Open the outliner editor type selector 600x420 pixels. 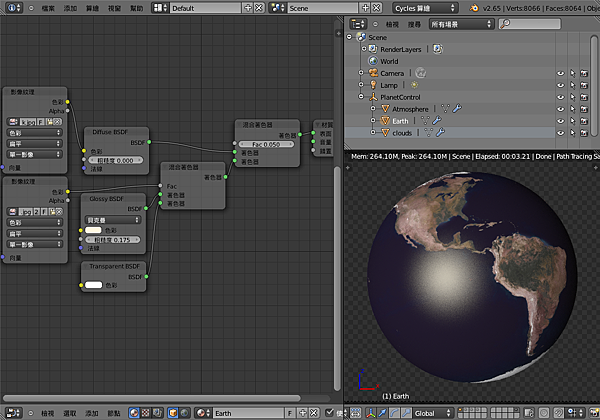tap(358, 24)
